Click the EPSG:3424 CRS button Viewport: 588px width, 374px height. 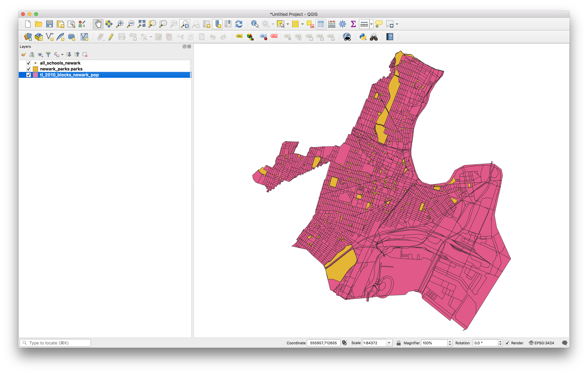pyautogui.click(x=541, y=343)
